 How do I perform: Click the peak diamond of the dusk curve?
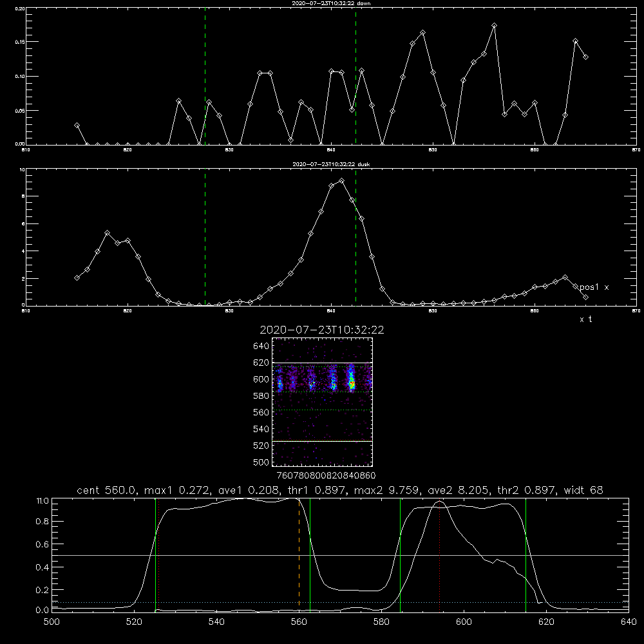coord(341,181)
